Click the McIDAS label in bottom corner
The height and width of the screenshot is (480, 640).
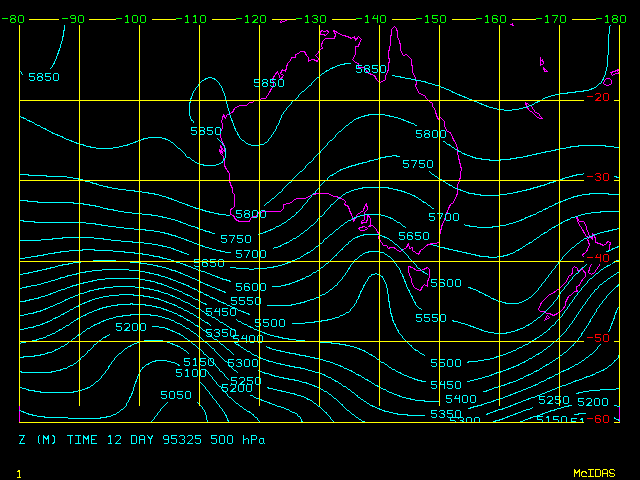point(594,472)
